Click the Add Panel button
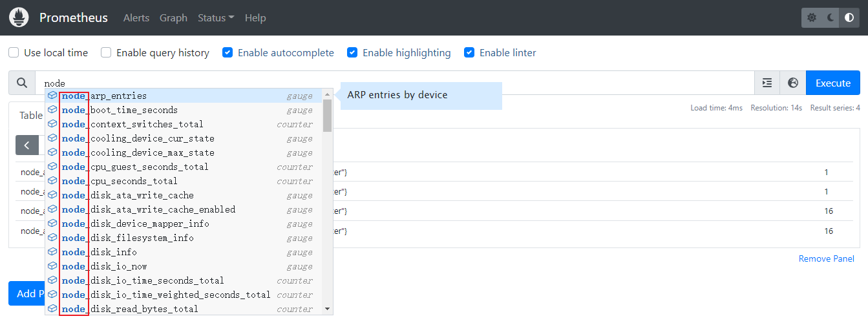This screenshot has width=868, height=325. tap(26, 293)
